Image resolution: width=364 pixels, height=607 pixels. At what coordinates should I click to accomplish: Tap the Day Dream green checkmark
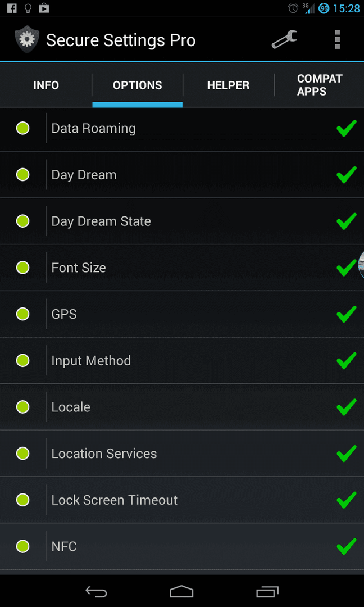point(346,175)
